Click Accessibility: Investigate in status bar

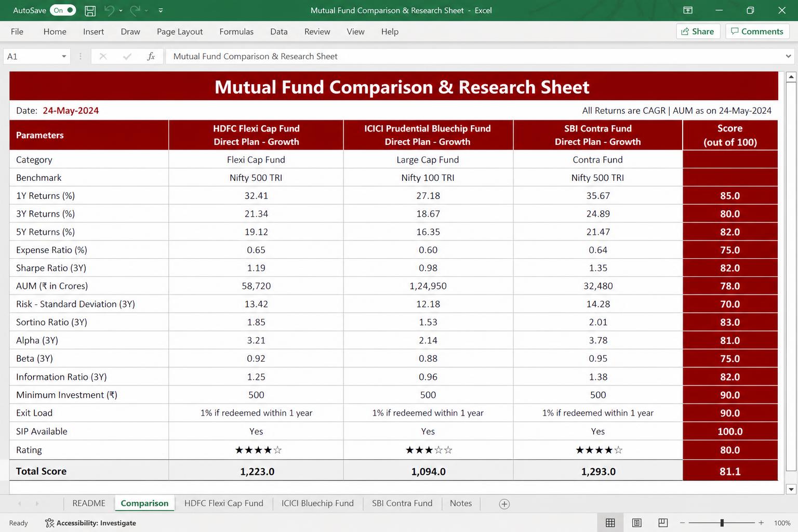coord(90,523)
